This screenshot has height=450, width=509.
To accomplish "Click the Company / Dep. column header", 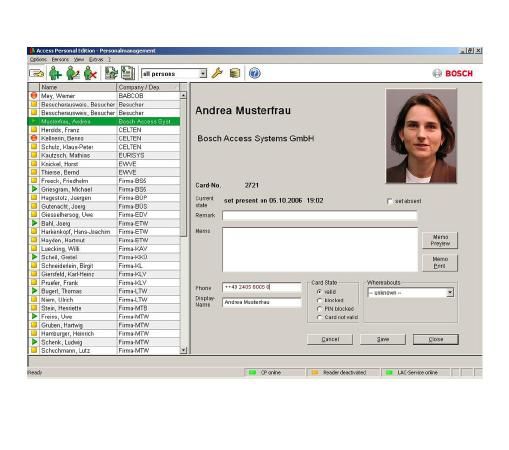I will pyautogui.click(x=148, y=87).
